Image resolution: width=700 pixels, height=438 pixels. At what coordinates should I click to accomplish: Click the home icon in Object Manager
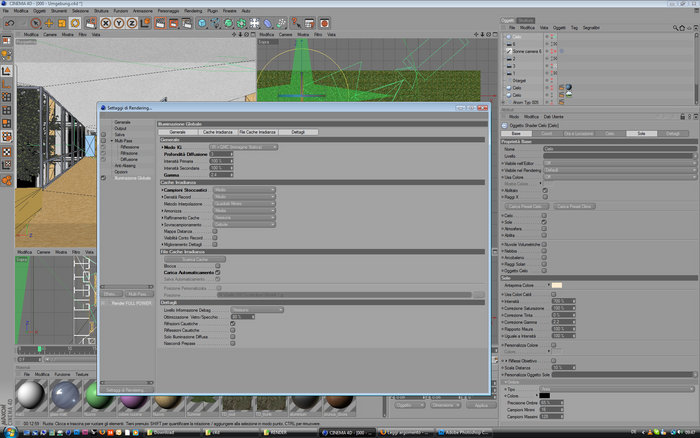[682, 28]
